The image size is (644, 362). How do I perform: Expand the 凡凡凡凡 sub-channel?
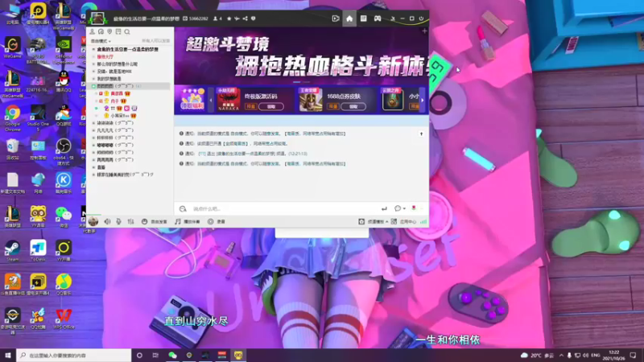coord(93,130)
